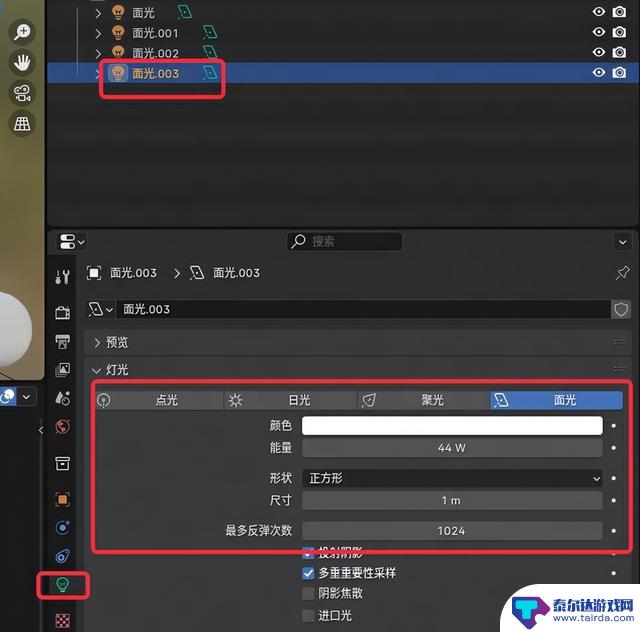The width and height of the screenshot is (640, 632).
Task: Open properties editor type dropdown
Action: (x=72, y=242)
